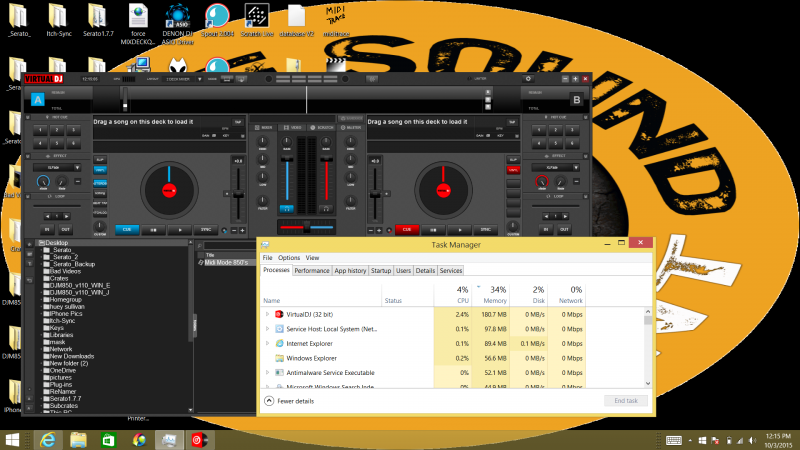
Task: Halve loop length on deck A
Action: coord(47,216)
